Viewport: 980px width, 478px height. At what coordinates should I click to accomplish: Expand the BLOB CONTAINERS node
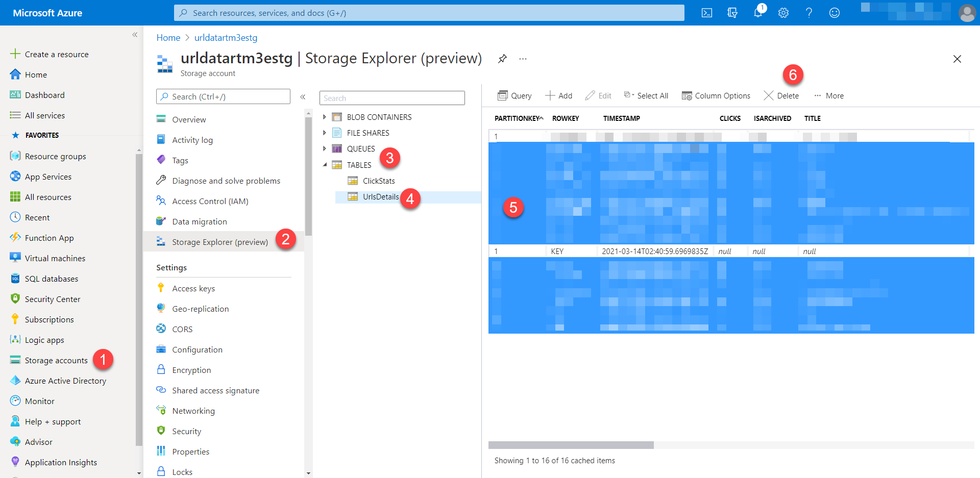(325, 117)
